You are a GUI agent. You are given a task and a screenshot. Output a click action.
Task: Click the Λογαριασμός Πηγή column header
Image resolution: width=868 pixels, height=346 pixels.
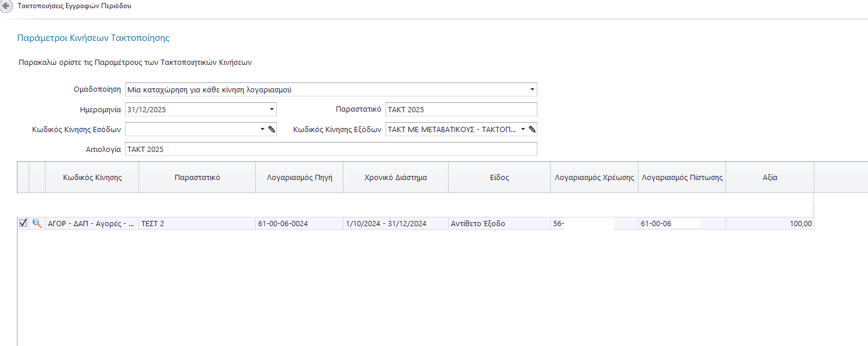tap(299, 178)
